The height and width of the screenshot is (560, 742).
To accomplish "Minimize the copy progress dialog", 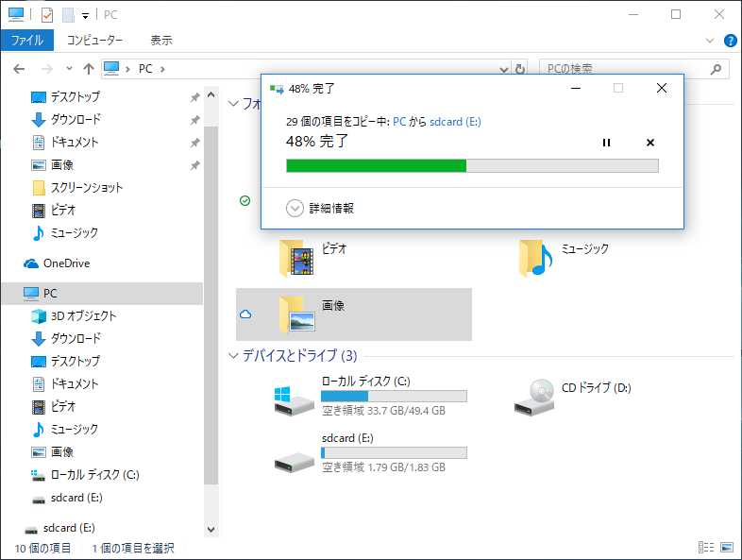I will pos(576,88).
